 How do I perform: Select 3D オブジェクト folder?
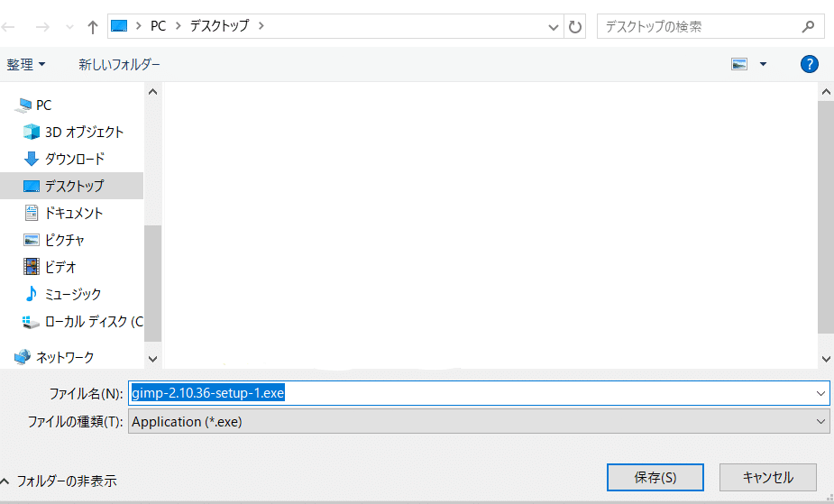(x=84, y=132)
